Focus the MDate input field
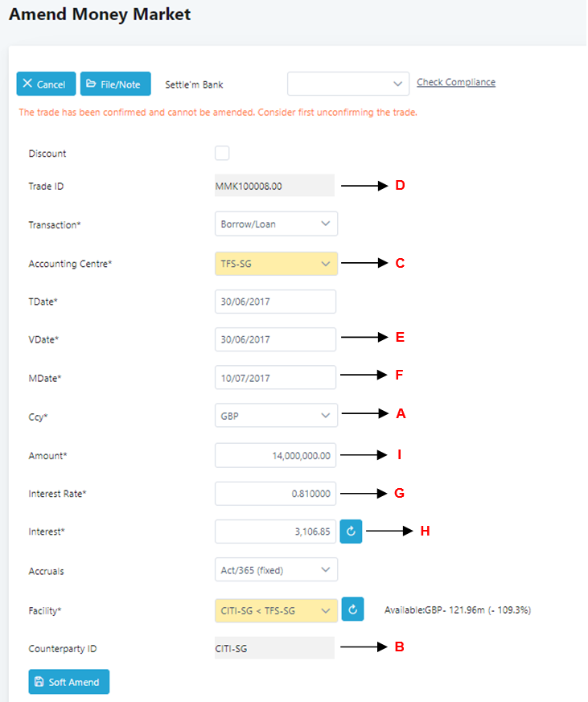Image resolution: width=588 pixels, height=702 pixels. click(x=275, y=377)
